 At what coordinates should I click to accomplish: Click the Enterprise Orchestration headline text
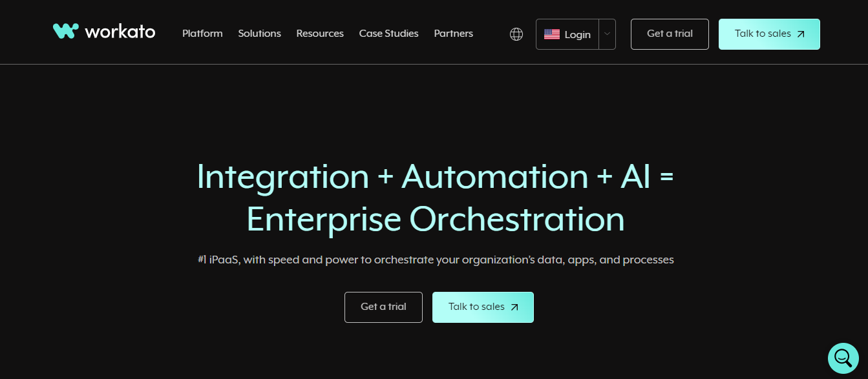tap(434, 220)
